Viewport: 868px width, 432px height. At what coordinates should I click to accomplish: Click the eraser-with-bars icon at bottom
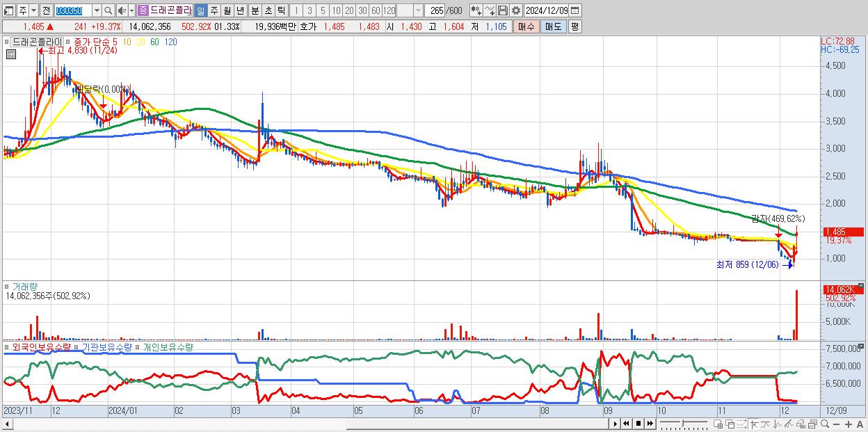801,424
